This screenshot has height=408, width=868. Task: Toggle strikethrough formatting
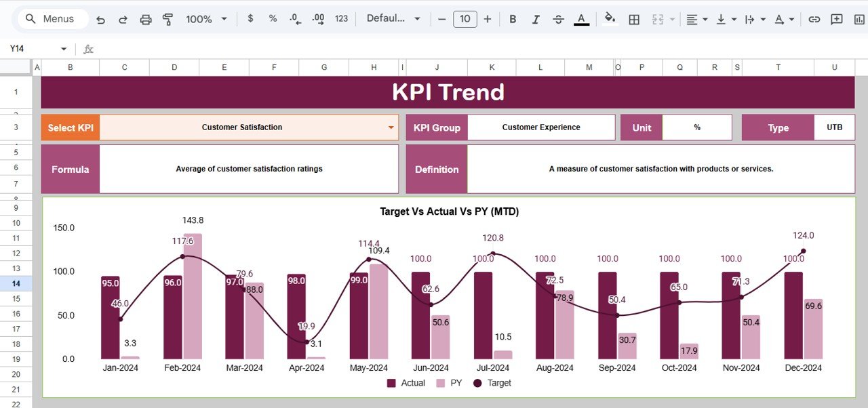pos(558,19)
